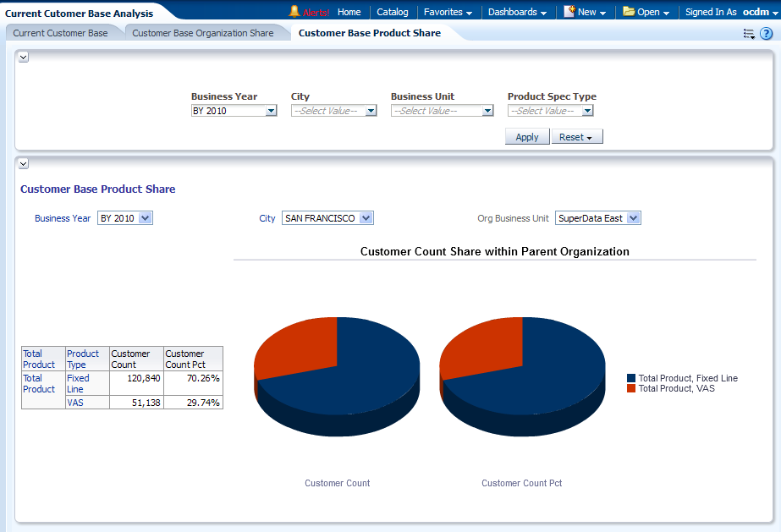Switch to Current Customer Base tab
781x532 pixels.
tap(60, 33)
